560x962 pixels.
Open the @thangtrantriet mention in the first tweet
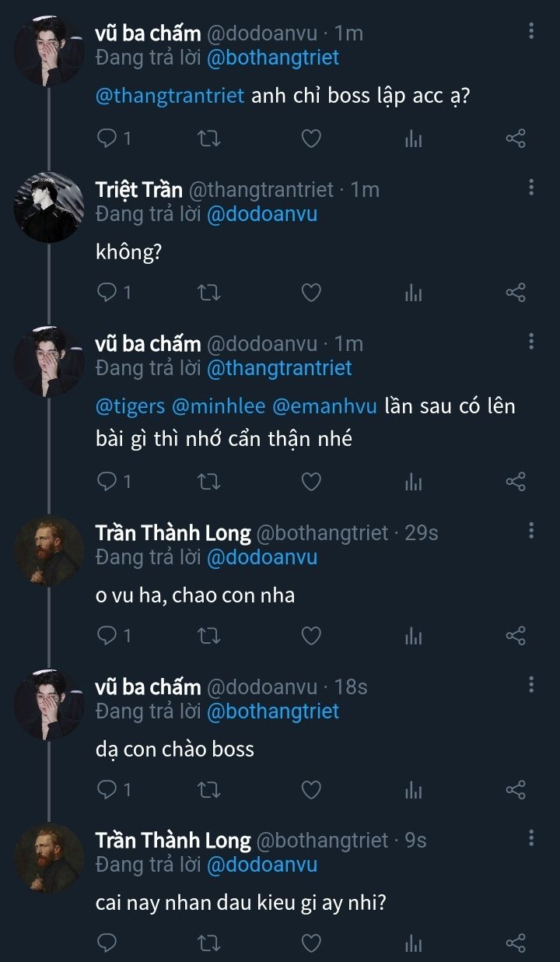pyautogui.click(x=170, y=96)
